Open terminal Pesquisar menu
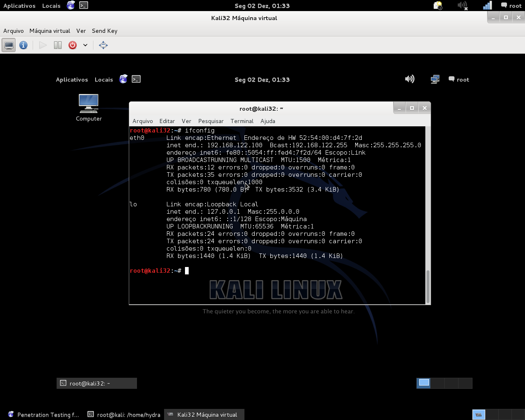The width and height of the screenshot is (525, 420). (211, 121)
